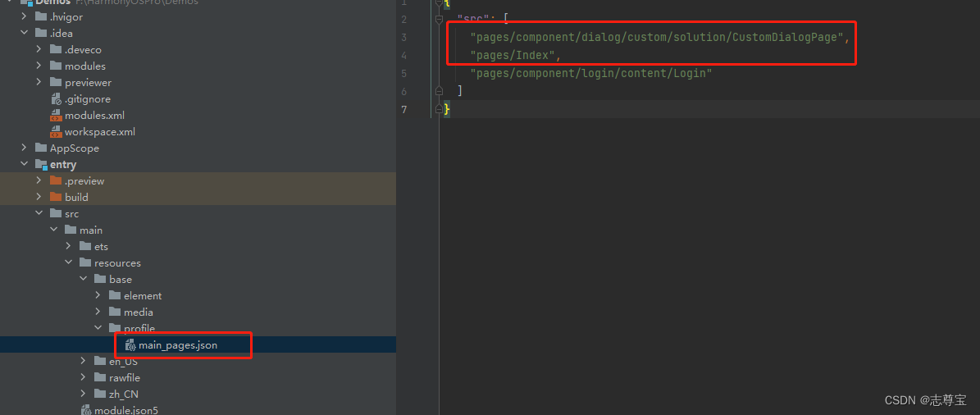980x415 pixels.
Task: Click the Login page path string
Action: [x=591, y=73]
